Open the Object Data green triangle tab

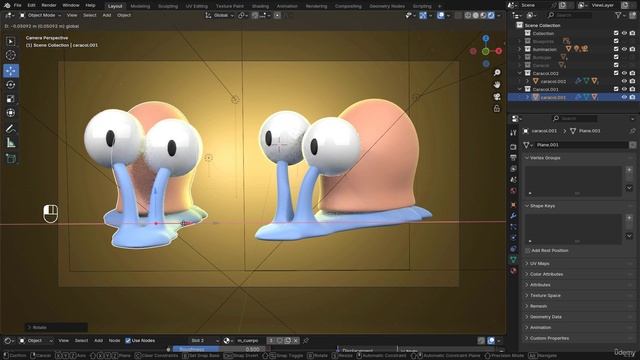tap(513, 260)
